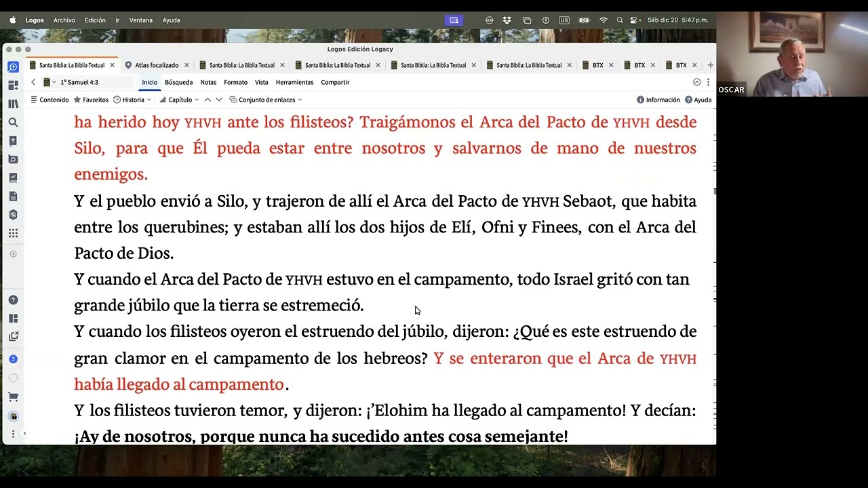Open the shopping cart store icon

13,397
